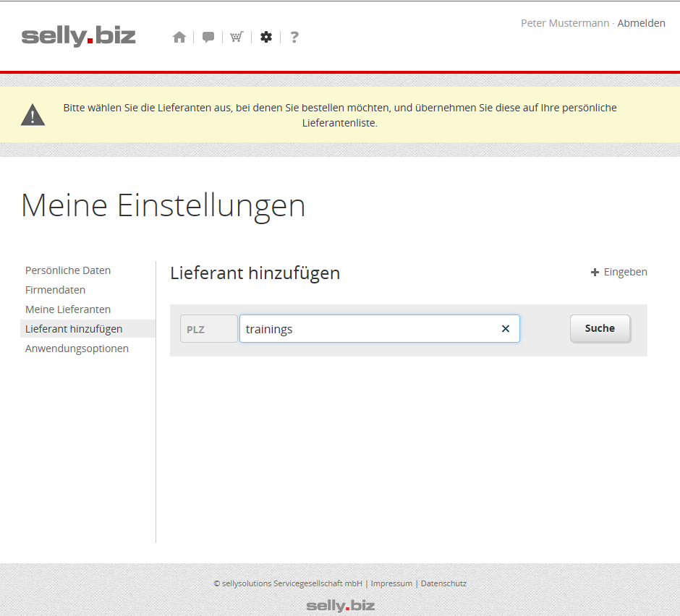This screenshot has width=680, height=616.
Task: Open the Datenschutz footer link
Action: point(443,583)
